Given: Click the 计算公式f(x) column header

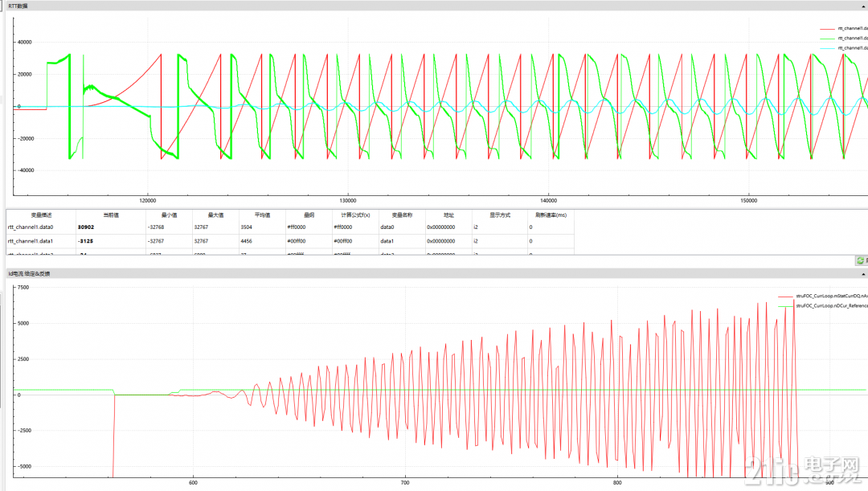Looking at the screenshot, I should point(355,215).
